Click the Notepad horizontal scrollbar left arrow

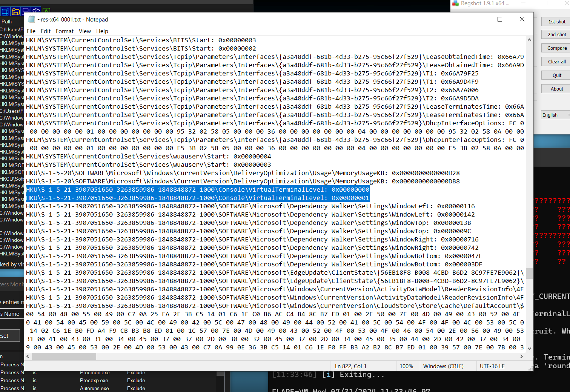coord(28,356)
